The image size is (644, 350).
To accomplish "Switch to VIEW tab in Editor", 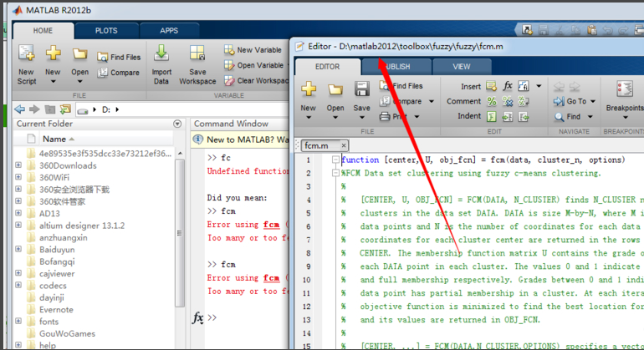I will tap(462, 67).
